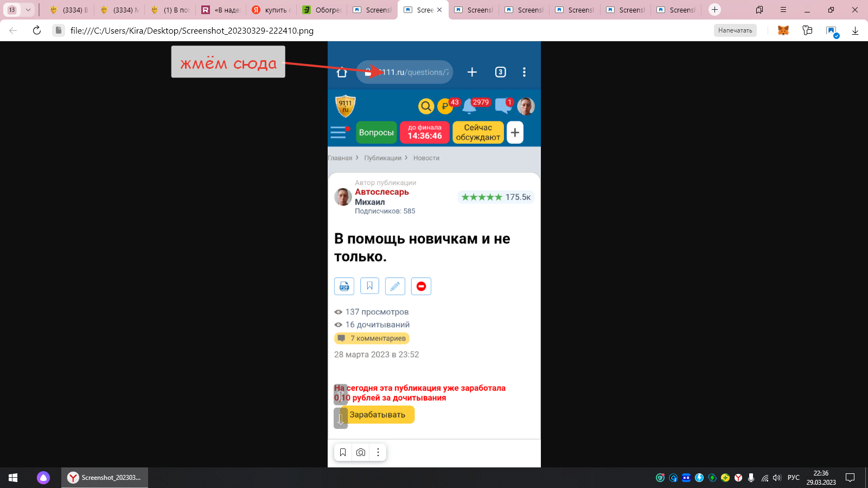Open the Windows Start menu
868x488 pixels.
[13, 478]
